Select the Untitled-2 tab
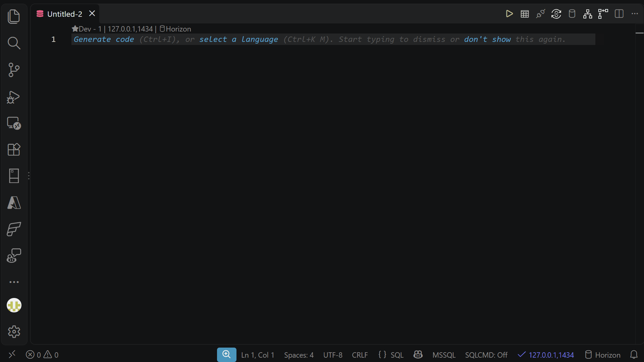 [x=64, y=14]
